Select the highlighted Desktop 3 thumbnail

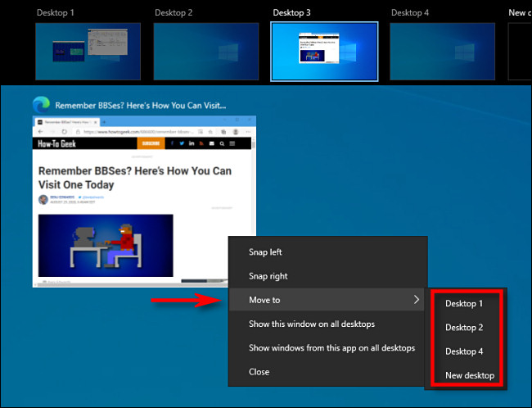324,52
